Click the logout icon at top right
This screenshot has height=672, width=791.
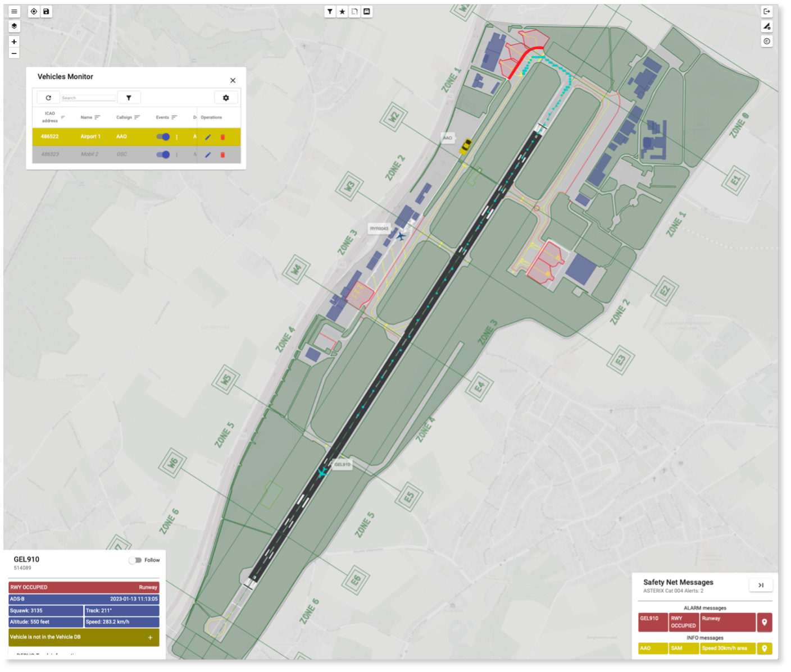click(x=766, y=12)
